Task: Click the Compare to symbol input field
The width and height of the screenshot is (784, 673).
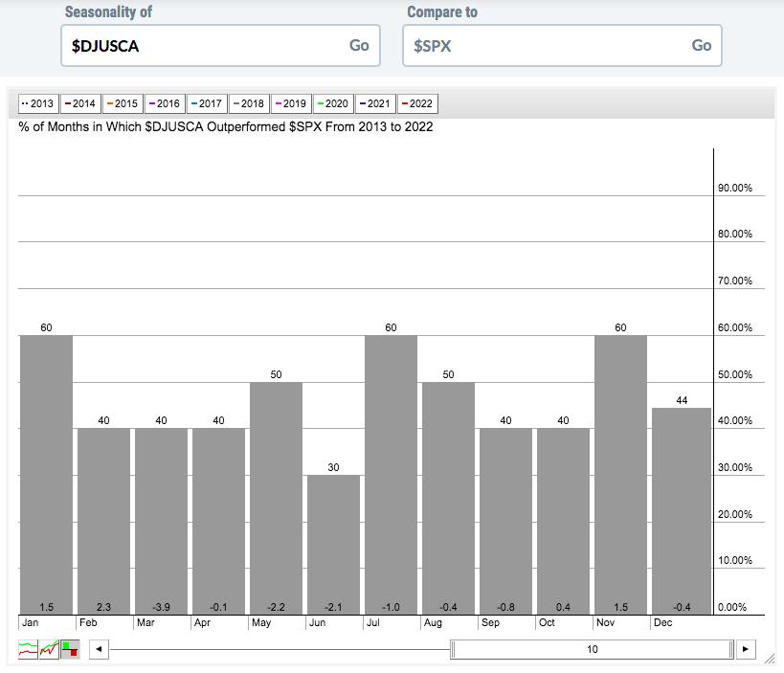Action: tap(548, 46)
